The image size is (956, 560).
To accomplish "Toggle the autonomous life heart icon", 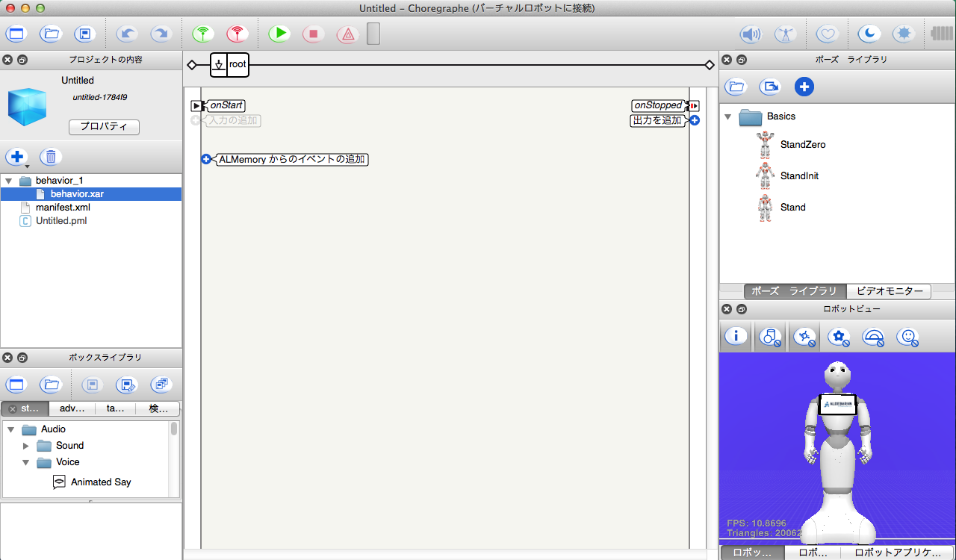I will click(827, 34).
